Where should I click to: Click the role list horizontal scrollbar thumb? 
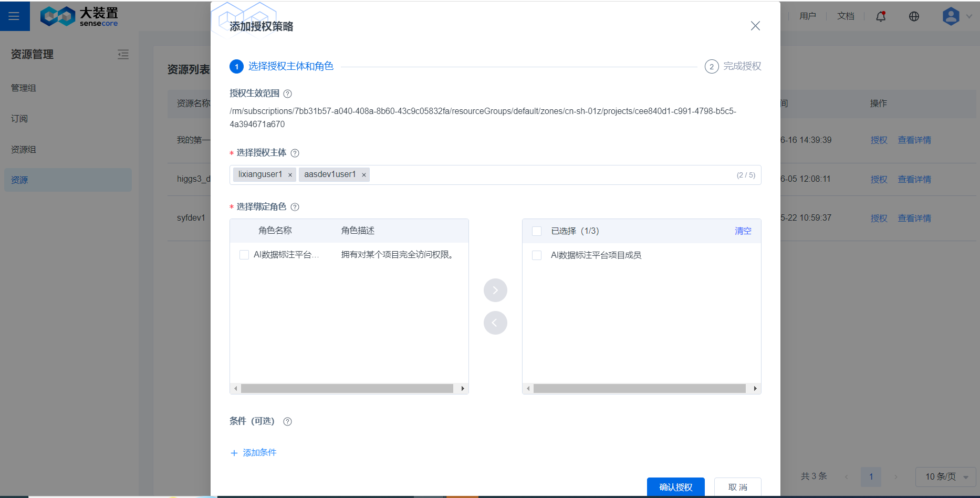(347, 388)
